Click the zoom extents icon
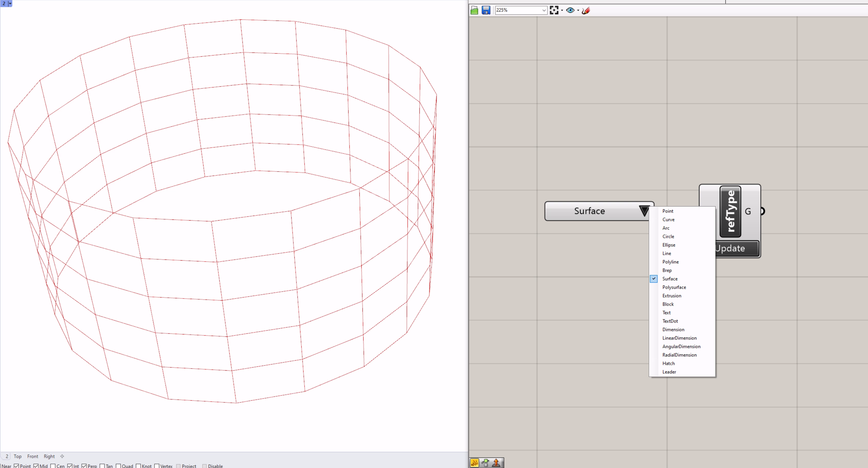The width and height of the screenshot is (868, 468). (554, 10)
